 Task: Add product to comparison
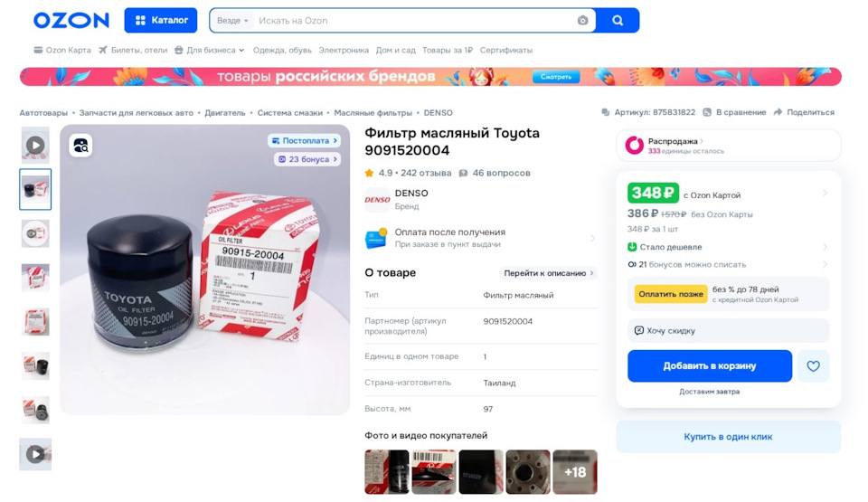point(734,112)
